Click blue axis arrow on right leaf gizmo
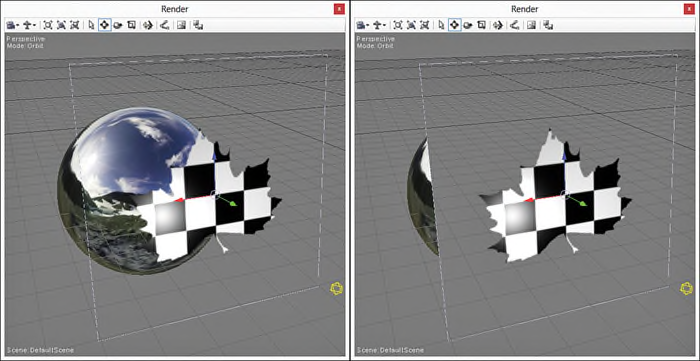The height and width of the screenshot is (361, 700). [564, 155]
